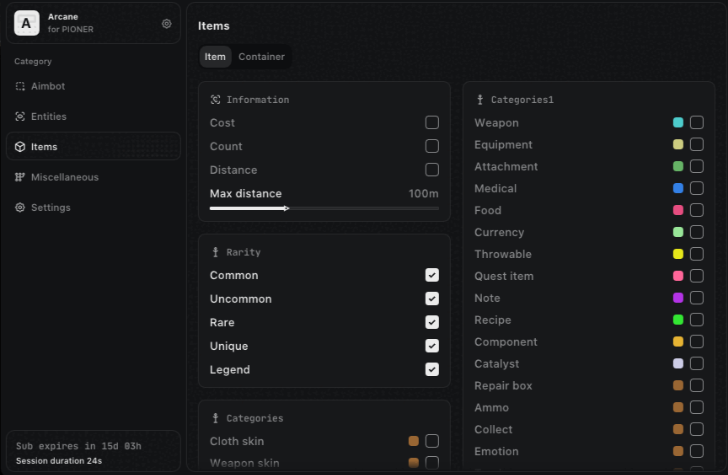Open the Medical blue color swatch
The image size is (728, 475).
click(678, 188)
